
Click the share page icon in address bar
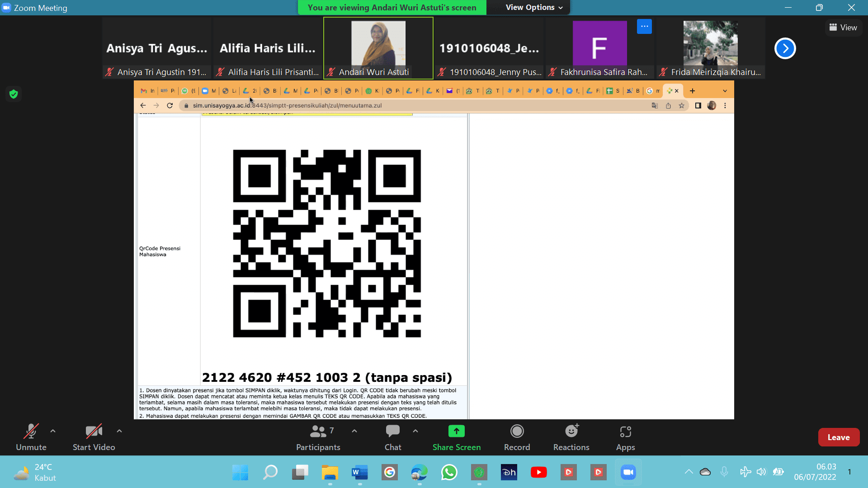(x=668, y=106)
